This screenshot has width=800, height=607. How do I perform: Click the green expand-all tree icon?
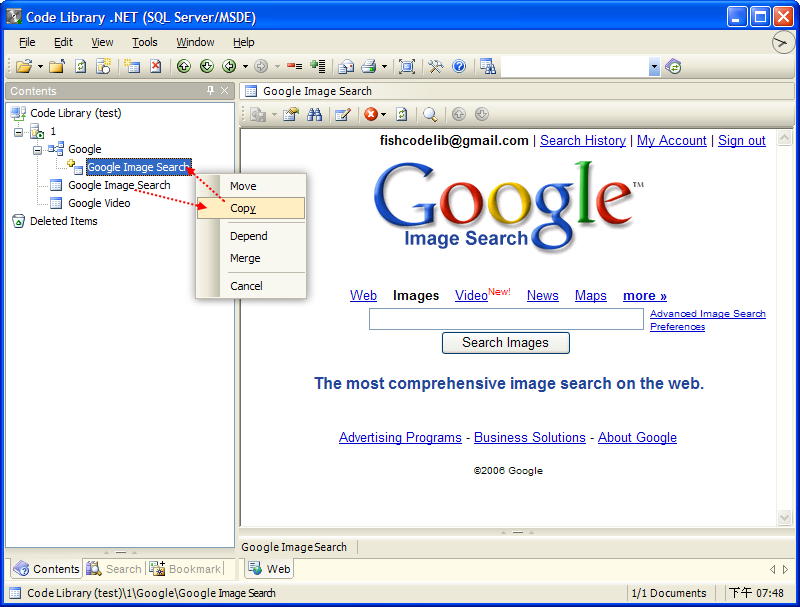tap(318, 67)
